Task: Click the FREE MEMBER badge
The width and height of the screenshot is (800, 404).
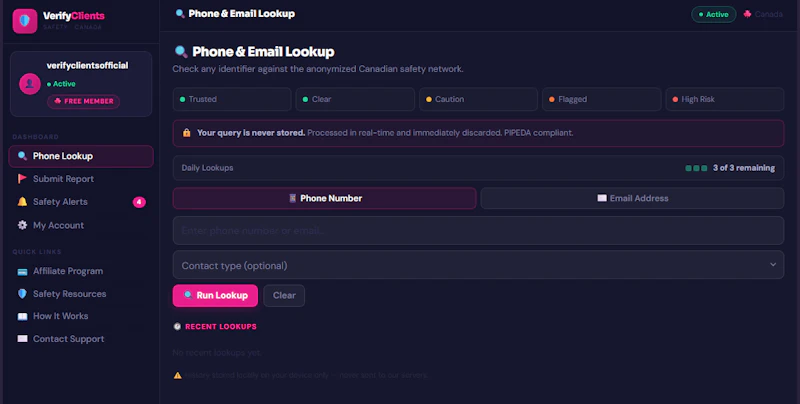Action: (x=84, y=101)
